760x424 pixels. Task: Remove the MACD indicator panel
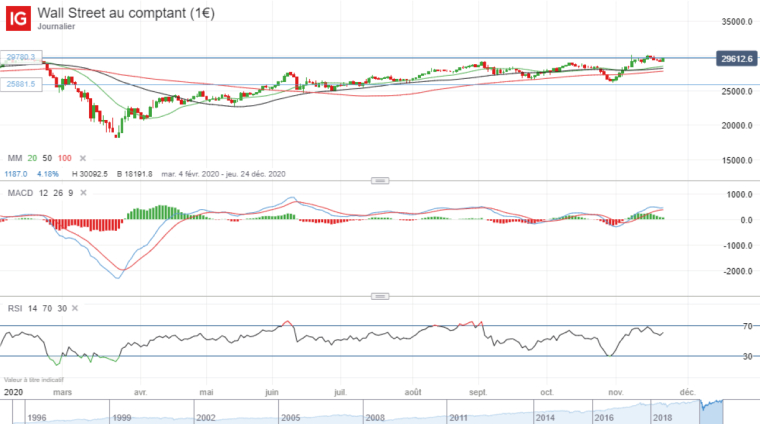coord(83,193)
